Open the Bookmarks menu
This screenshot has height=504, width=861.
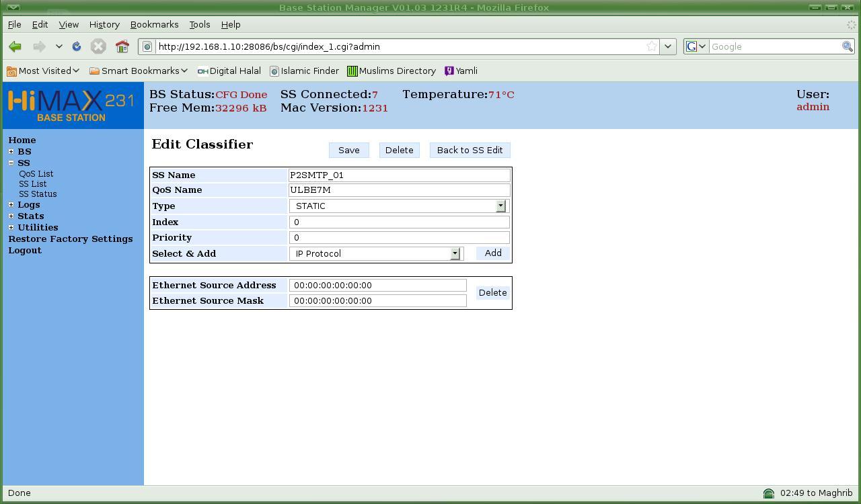tap(154, 24)
